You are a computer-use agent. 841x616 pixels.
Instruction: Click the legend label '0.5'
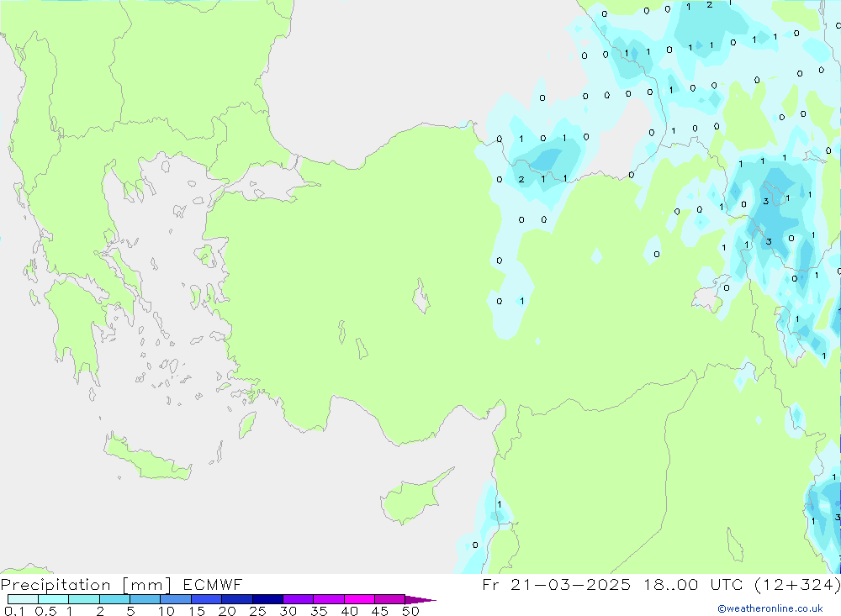[45, 611]
